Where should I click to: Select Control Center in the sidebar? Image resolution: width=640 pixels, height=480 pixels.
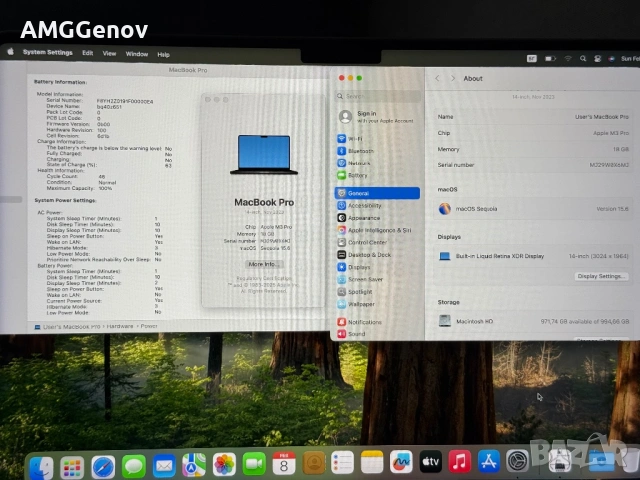click(x=367, y=242)
